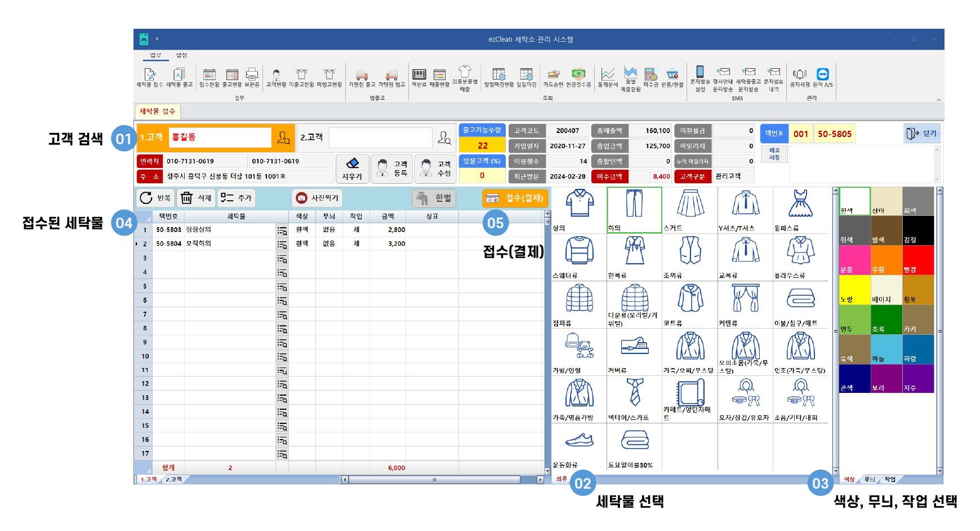
Task: Open item lookup for row 2 모직하의
Action: coord(282,244)
